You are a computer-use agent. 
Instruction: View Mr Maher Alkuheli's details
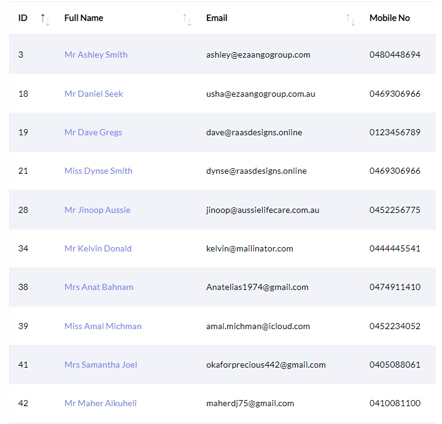click(x=100, y=403)
